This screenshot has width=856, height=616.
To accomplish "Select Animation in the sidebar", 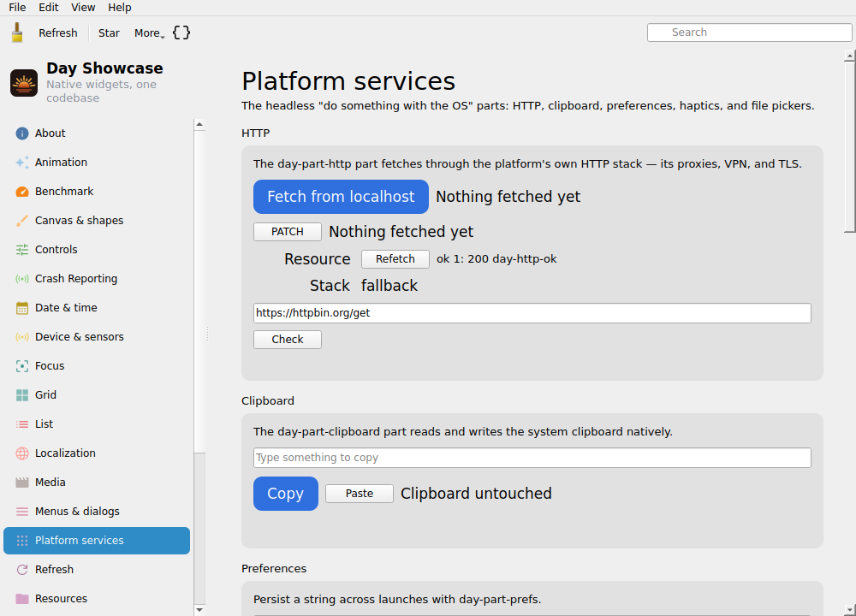I will click(97, 162).
